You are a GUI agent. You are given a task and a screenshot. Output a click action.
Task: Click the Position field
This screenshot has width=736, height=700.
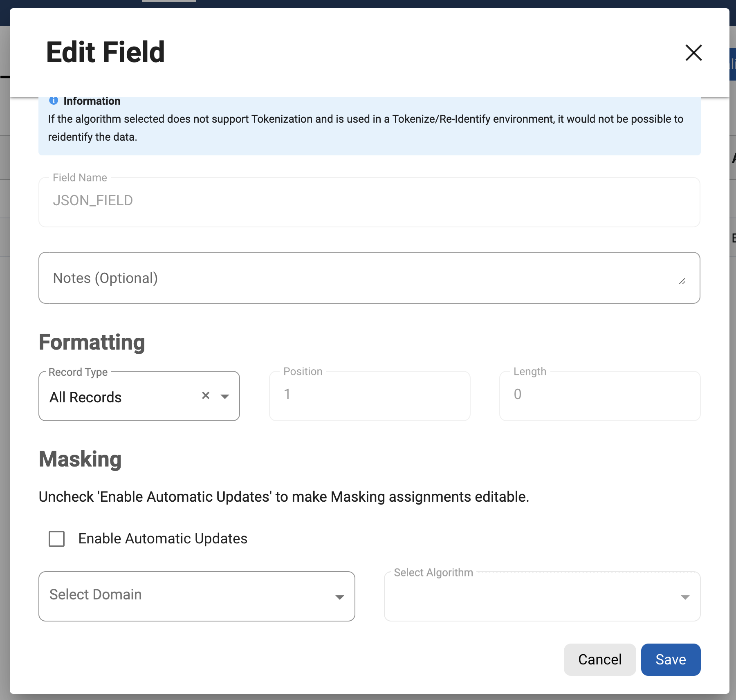370,396
